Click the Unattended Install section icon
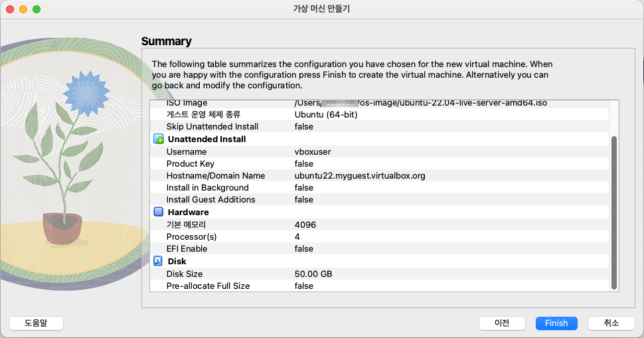 tap(159, 139)
